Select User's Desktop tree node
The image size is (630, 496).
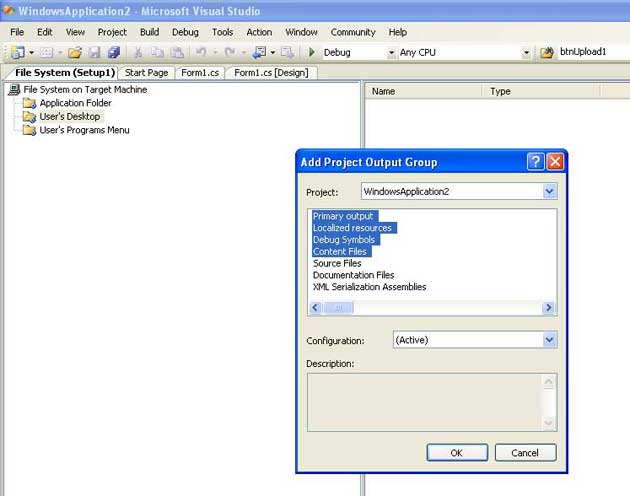coord(70,117)
